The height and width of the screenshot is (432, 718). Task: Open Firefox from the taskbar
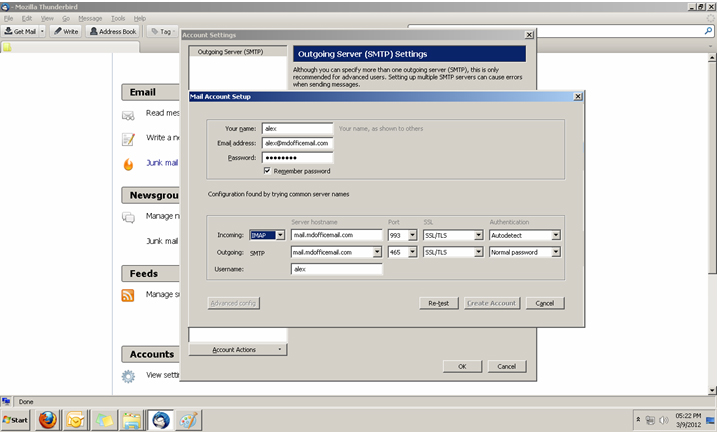[47, 420]
